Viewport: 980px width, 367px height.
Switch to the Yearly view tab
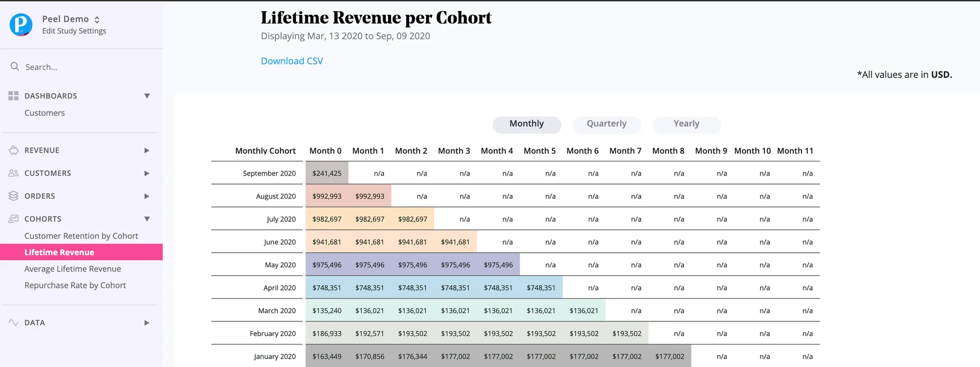pyautogui.click(x=686, y=124)
